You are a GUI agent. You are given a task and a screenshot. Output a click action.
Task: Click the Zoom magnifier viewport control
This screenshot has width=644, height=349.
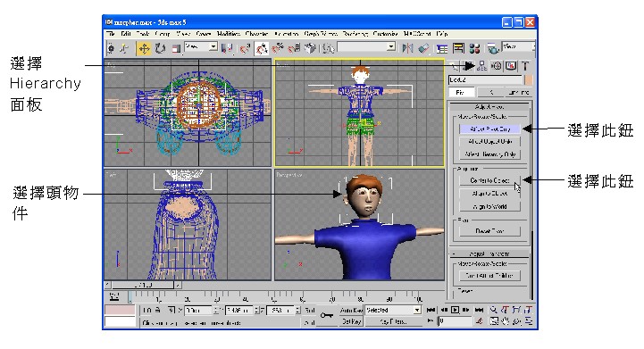tap(493, 310)
